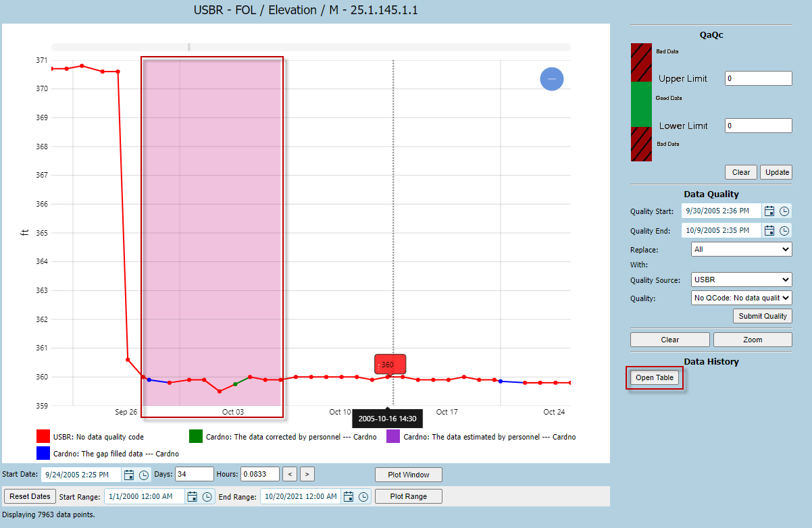Open Quality Source dropdown showing USBR
The image size is (812, 528).
[x=742, y=279]
